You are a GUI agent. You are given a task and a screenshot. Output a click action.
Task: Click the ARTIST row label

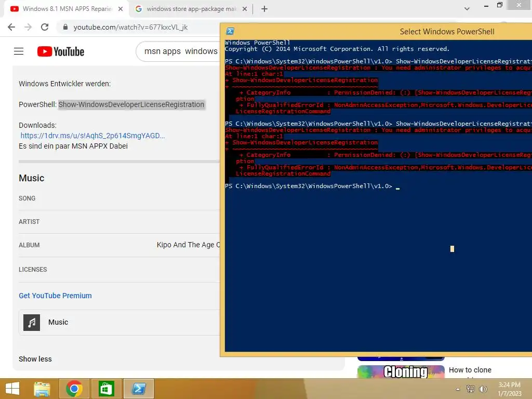tap(29, 221)
